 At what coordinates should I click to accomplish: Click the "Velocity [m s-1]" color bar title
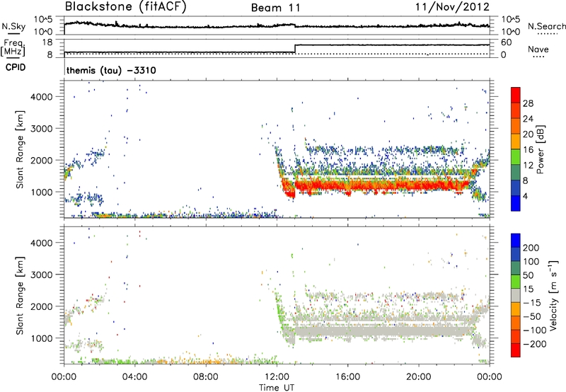coord(553,296)
